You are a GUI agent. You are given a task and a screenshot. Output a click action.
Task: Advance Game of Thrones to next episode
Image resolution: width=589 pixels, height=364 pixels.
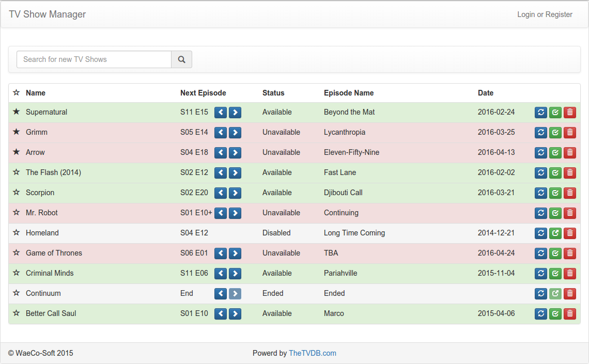click(235, 254)
